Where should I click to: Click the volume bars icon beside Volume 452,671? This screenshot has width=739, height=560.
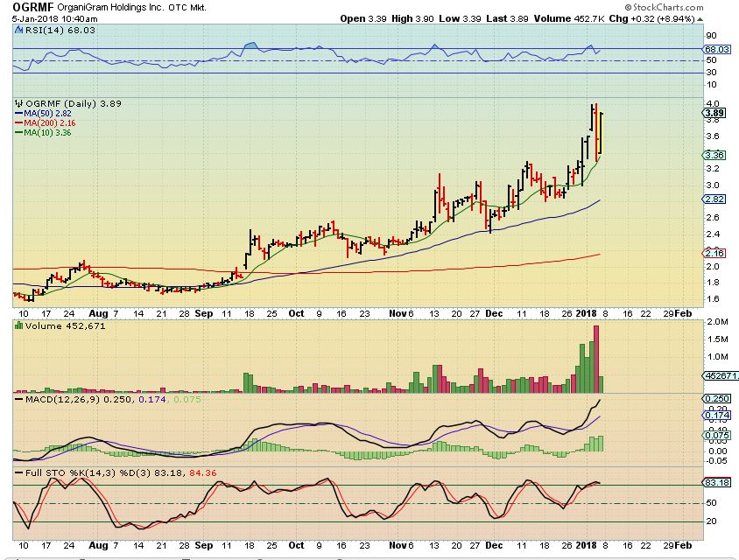[x=19, y=325]
